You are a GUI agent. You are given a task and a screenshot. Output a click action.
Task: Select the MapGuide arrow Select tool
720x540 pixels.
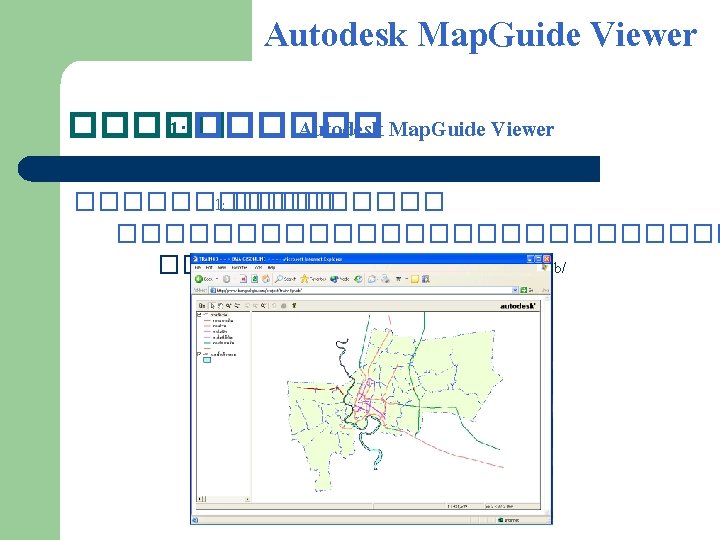tap(213, 306)
